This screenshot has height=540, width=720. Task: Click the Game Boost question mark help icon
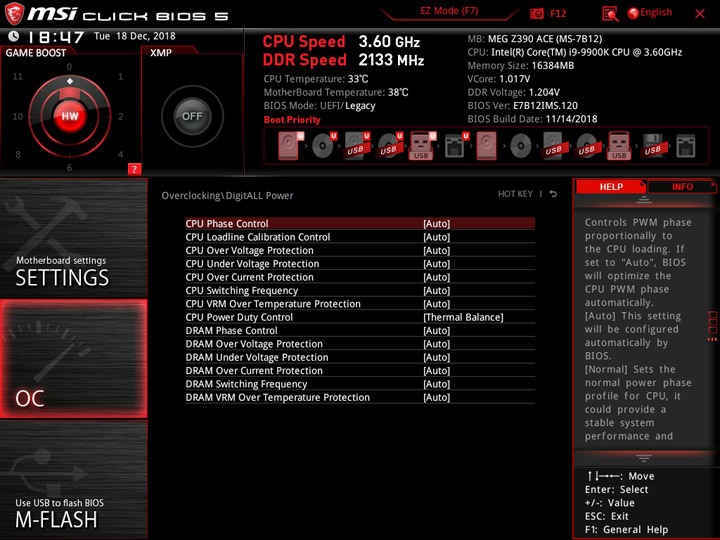tap(134, 169)
